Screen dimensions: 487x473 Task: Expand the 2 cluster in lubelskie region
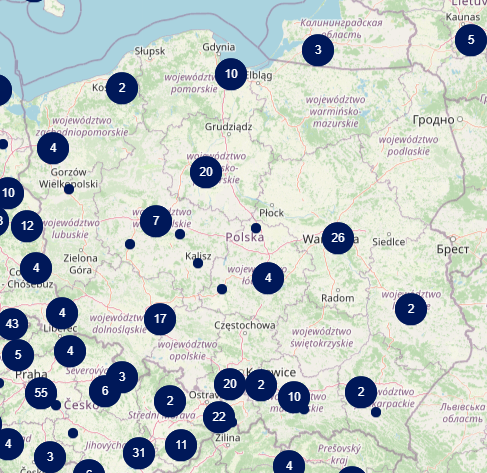click(x=411, y=309)
